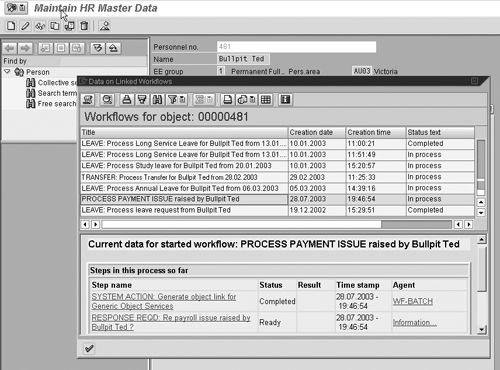Close the Data on Linked Workflows dialog
Screen dimensions: 500x370
tap(474, 81)
